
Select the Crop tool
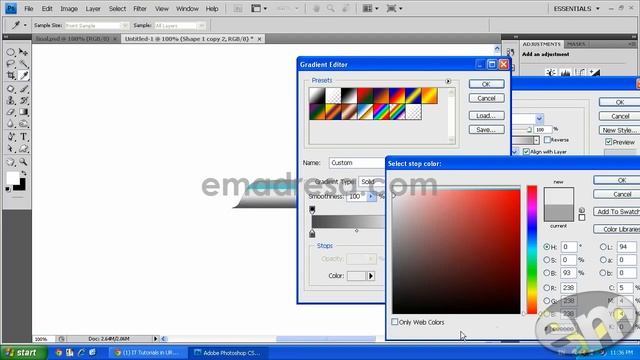coord(11,76)
